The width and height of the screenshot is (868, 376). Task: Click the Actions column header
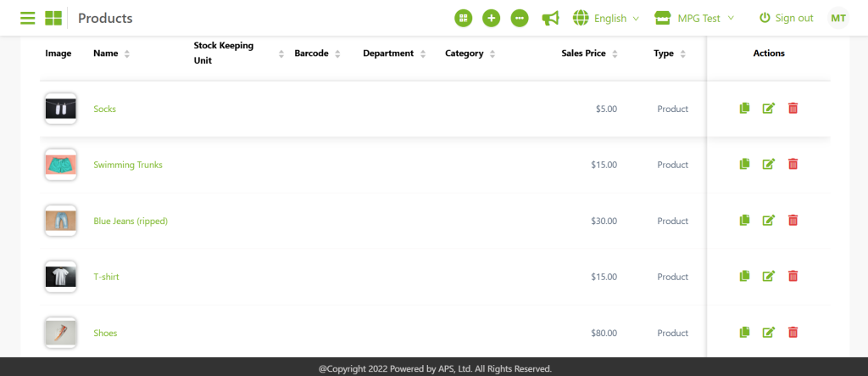[x=769, y=53]
